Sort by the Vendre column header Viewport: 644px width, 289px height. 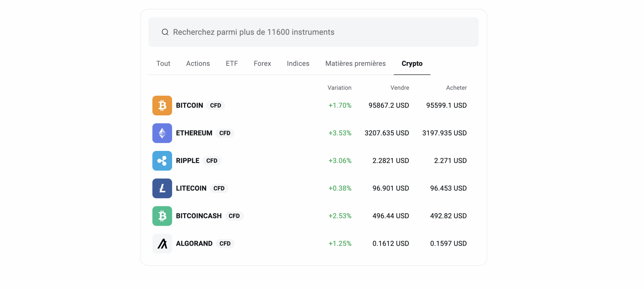click(399, 88)
